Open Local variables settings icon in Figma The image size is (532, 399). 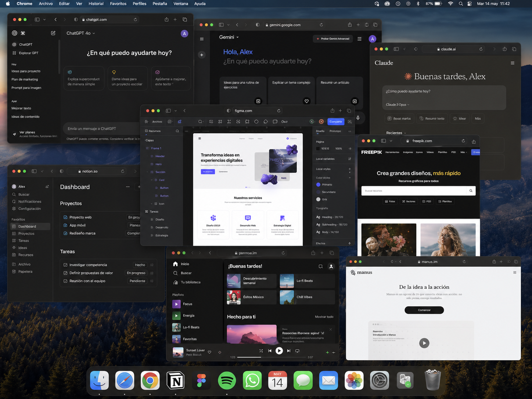(x=350, y=159)
